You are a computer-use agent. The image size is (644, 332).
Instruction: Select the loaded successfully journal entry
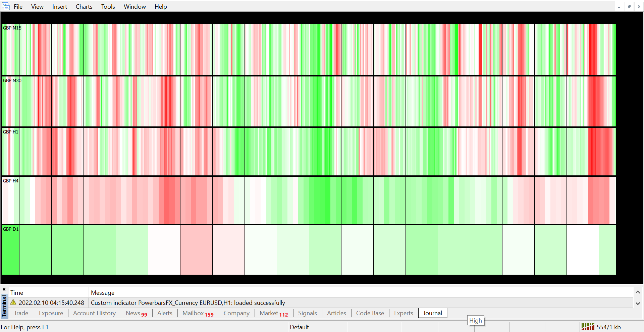[x=188, y=303]
